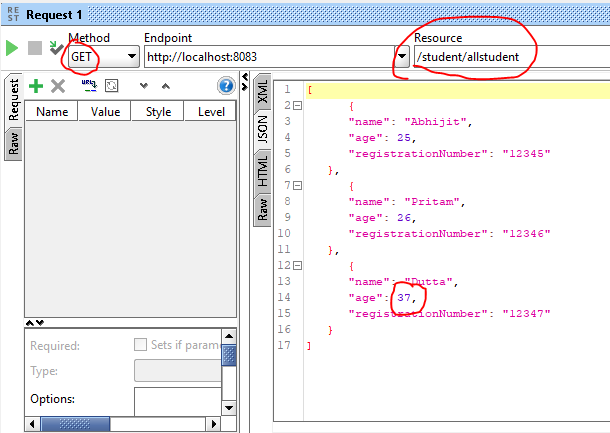This screenshot has height=433, width=610.
Task: Toggle the Sets if parameter checkbox
Action: (x=140, y=345)
